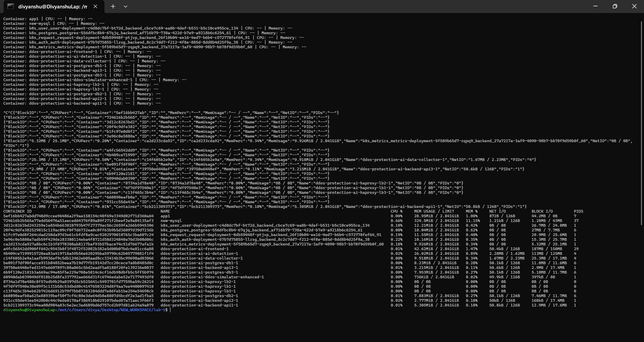This screenshot has height=342, width=644.
Task: Click the restore down window icon
Action: [615, 6]
